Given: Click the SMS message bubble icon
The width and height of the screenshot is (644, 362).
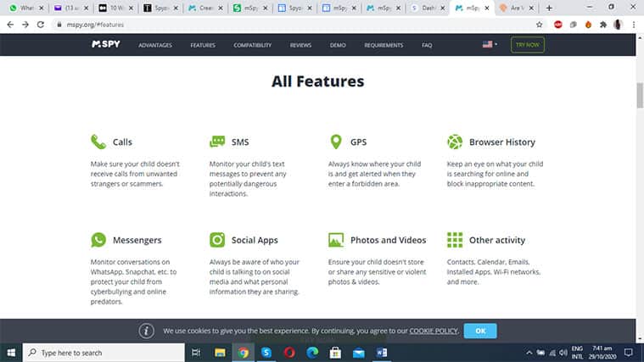Looking at the screenshot, I should pos(217,142).
